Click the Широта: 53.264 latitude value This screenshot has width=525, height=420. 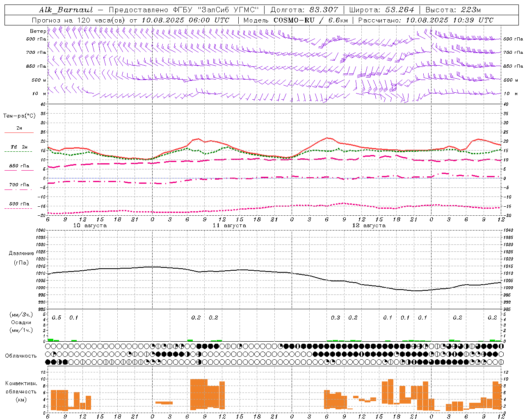381,10
